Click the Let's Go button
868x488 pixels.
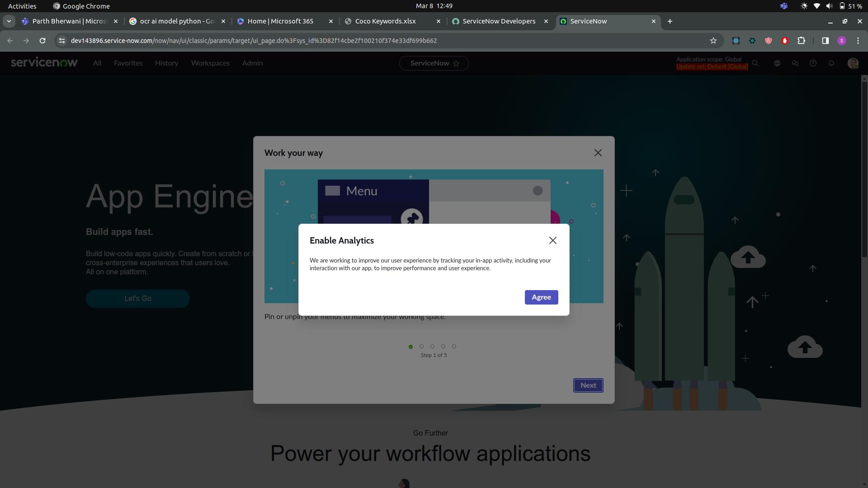tap(138, 299)
